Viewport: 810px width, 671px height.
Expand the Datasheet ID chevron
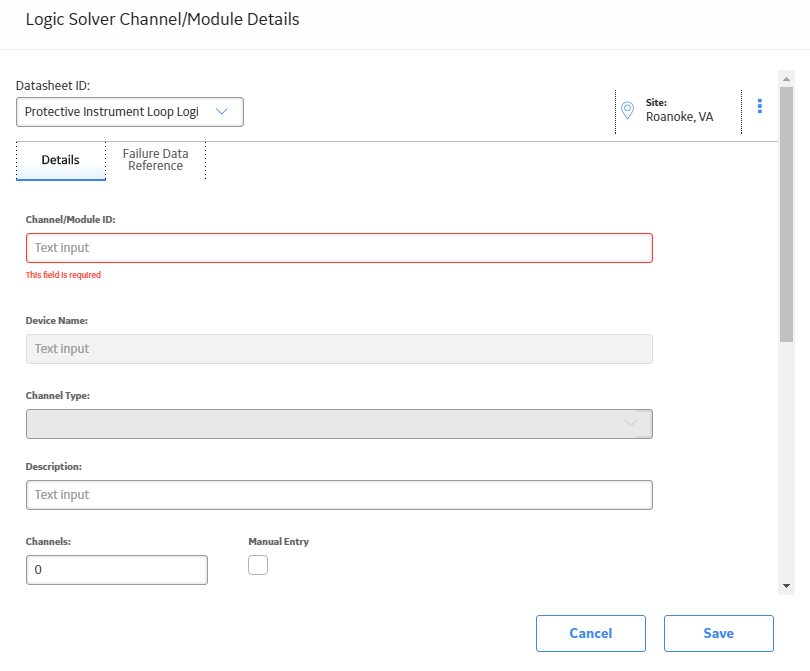pyautogui.click(x=222, y=112)
